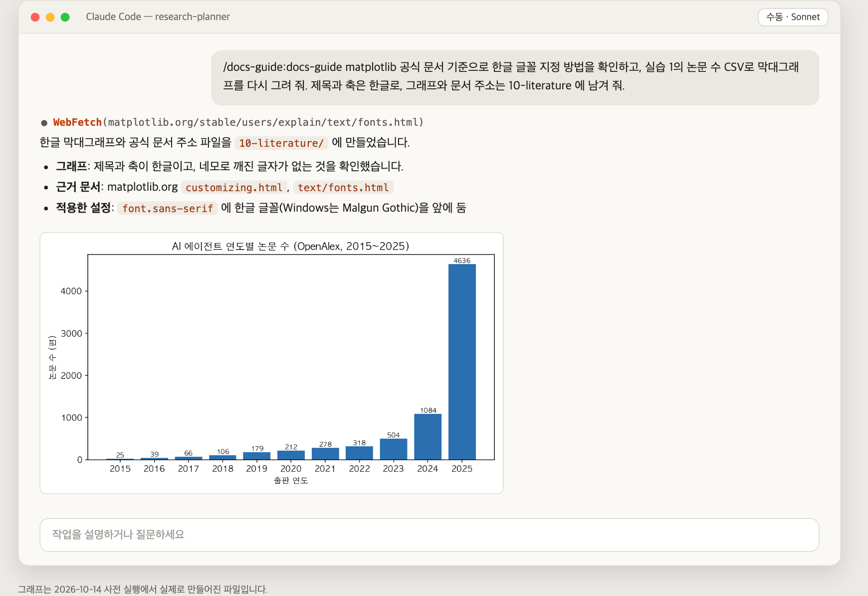This screenshot has width=868, height=596.
Task: Click the font.sans-serif code label
Action: [168, 209]
